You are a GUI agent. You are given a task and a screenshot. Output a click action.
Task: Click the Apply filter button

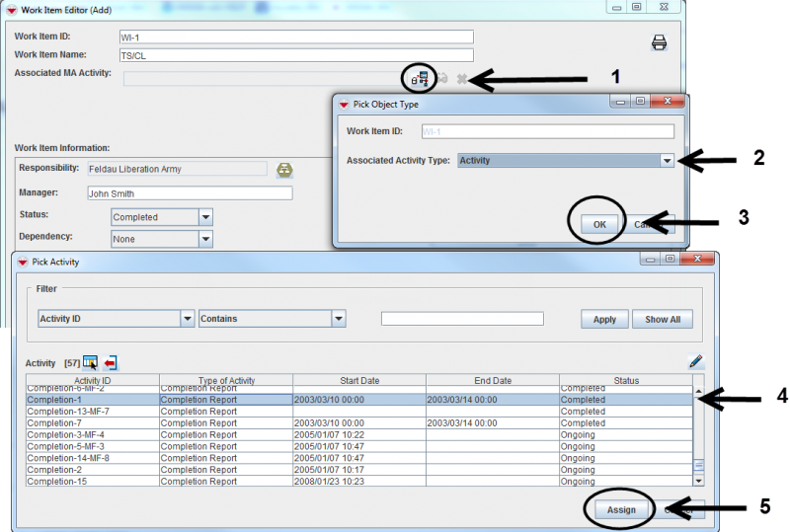[x=604, y=319]
